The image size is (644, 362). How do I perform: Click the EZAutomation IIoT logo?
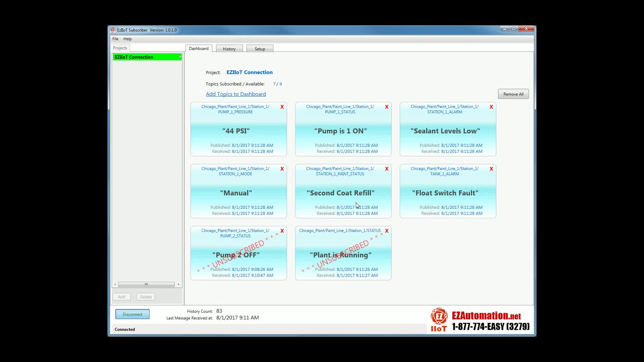pos(439,319)
